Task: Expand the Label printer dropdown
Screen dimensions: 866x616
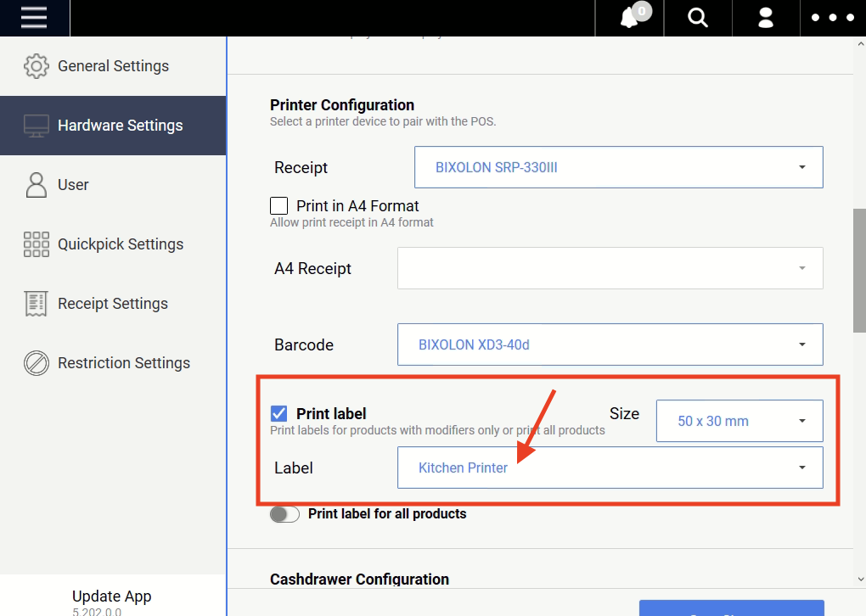Action: tap(610, 468)
